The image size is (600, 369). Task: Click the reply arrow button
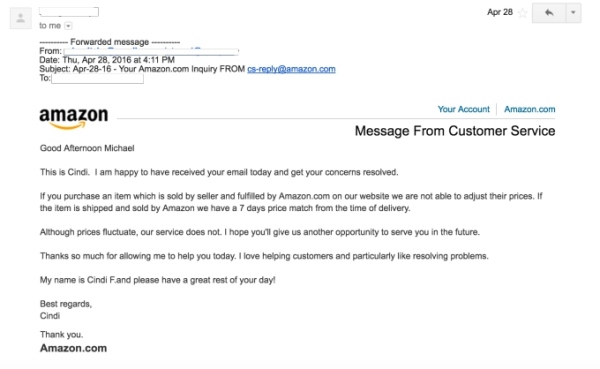pos(549,13)
